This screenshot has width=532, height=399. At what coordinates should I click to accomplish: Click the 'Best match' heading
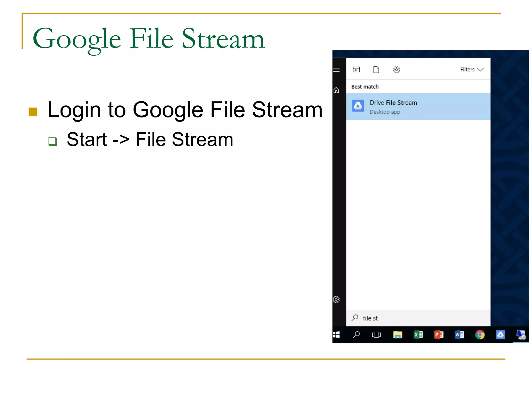365,87
